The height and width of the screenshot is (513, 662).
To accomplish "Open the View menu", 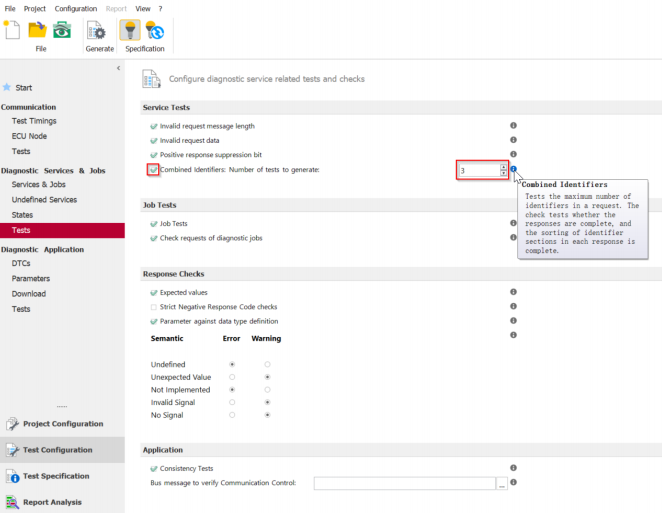I will [143, 8].
